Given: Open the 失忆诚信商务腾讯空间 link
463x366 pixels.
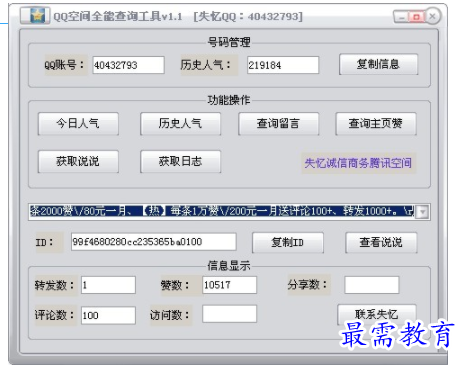Looking at the screenshot, I should 358,163.
